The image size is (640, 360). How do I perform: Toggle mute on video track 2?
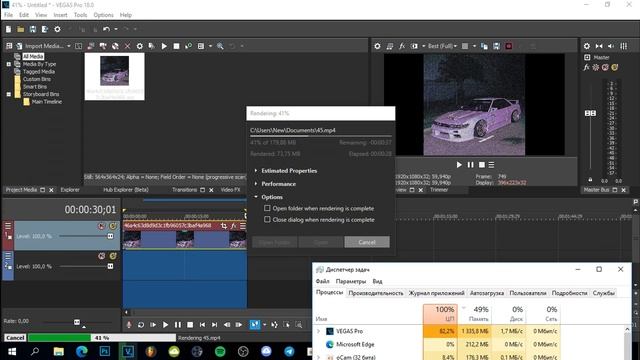coord(101,256)
